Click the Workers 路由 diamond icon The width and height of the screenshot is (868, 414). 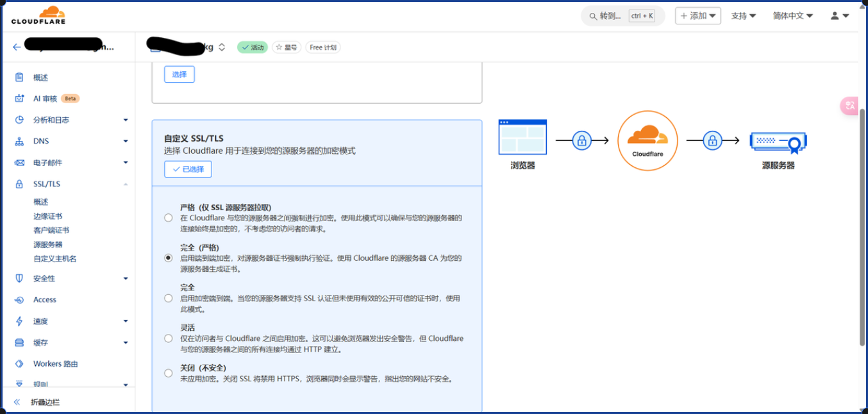19,364
